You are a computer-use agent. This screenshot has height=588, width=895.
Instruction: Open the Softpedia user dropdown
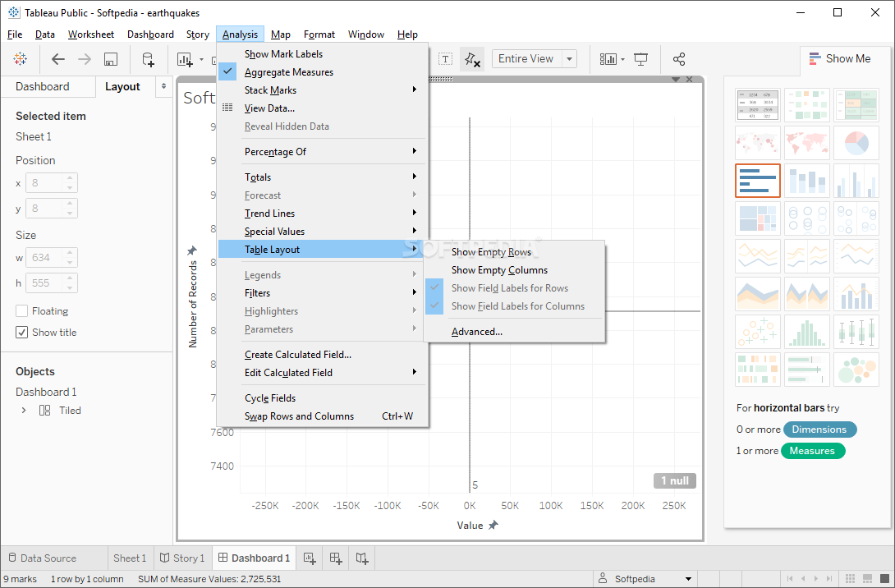click(x=688, y=579)
